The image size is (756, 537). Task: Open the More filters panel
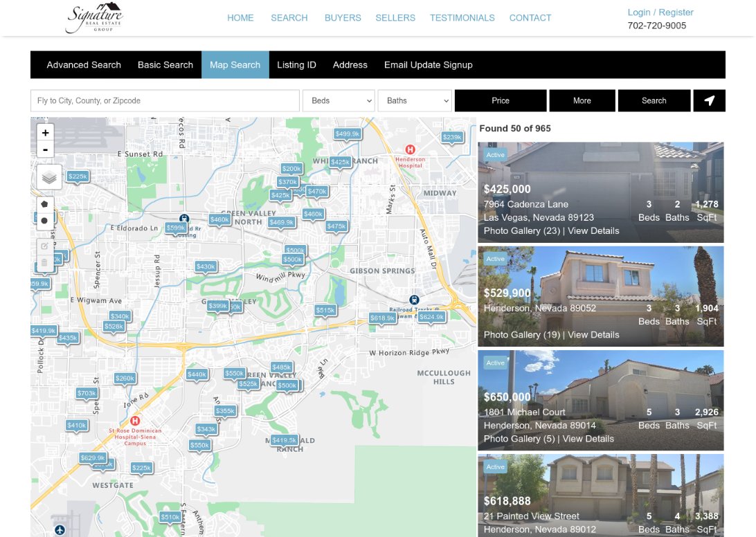click(582, 100)
